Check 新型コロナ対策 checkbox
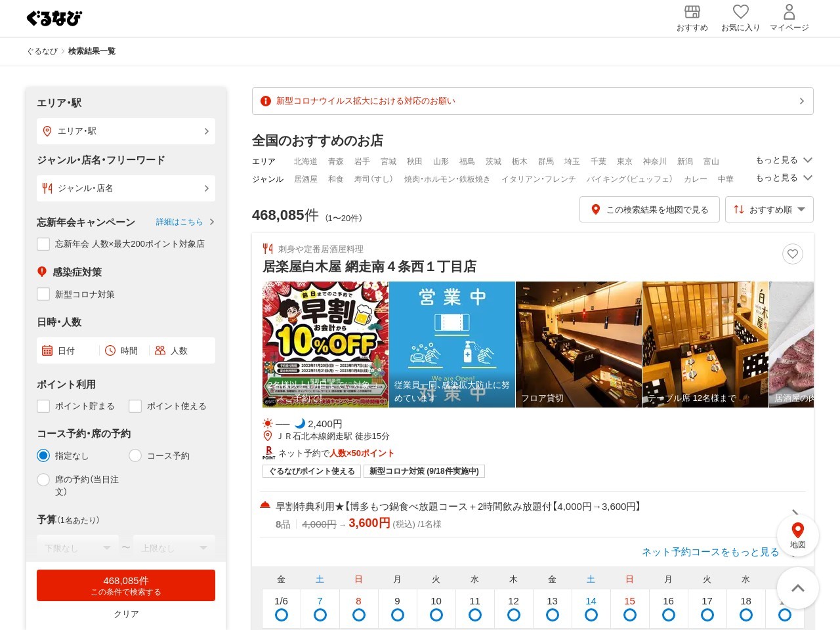 [x=43, y=294]
